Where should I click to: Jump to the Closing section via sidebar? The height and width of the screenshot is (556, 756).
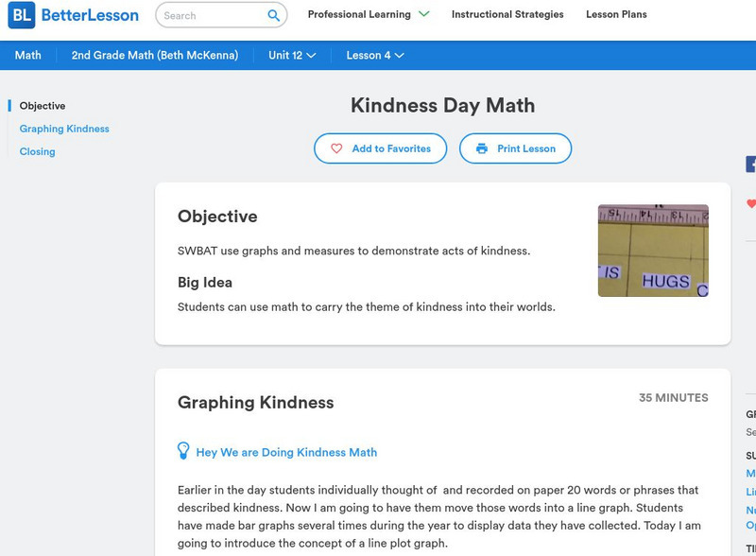(x=38, y=151)
